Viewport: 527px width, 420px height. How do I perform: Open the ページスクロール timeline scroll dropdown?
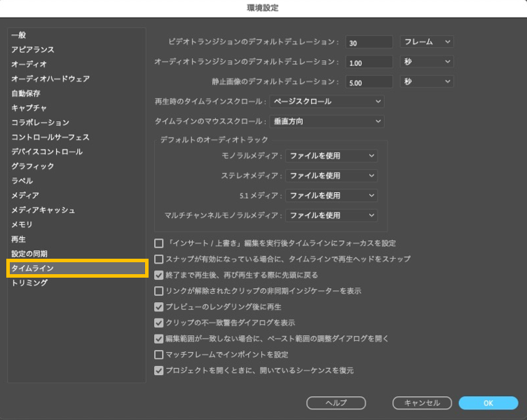tap(327, 101)
